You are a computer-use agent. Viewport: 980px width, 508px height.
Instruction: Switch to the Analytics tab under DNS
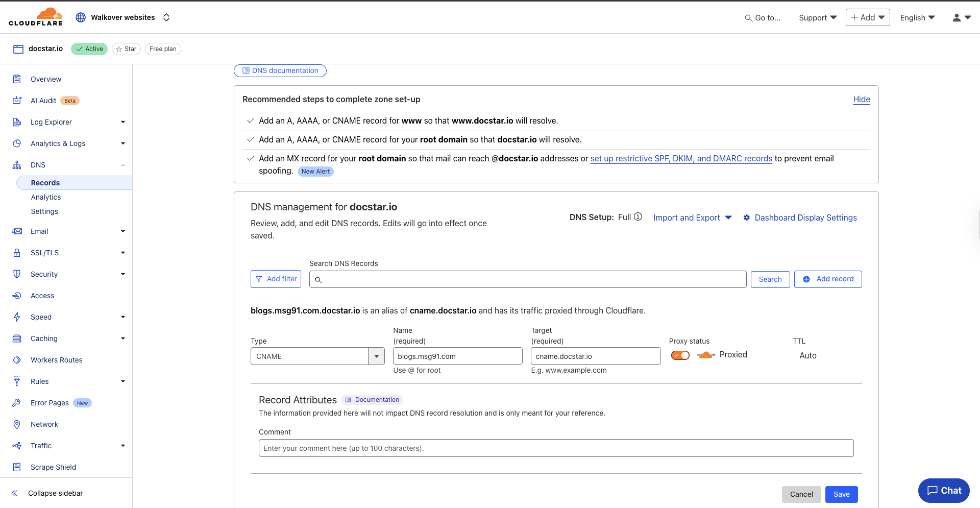pos(45,197)
